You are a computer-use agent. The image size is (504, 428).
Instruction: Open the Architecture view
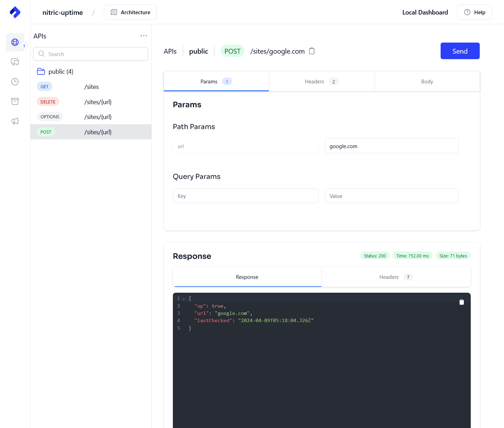130,12
